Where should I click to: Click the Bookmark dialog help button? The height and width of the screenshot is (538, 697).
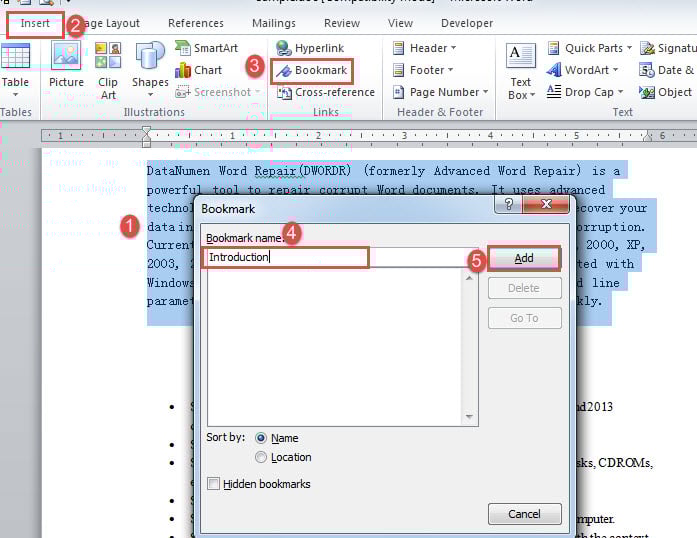click(x=509, y=204)
